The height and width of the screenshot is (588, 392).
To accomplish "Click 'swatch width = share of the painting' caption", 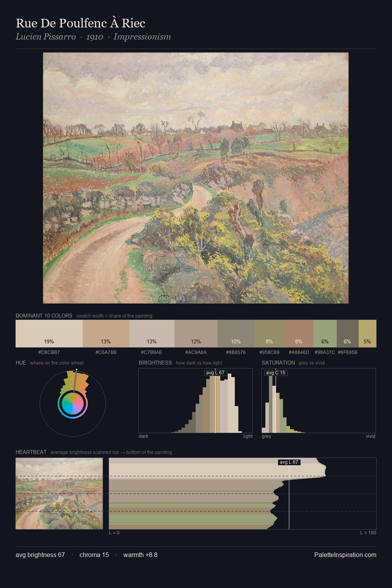I will (x=114, y=316).
